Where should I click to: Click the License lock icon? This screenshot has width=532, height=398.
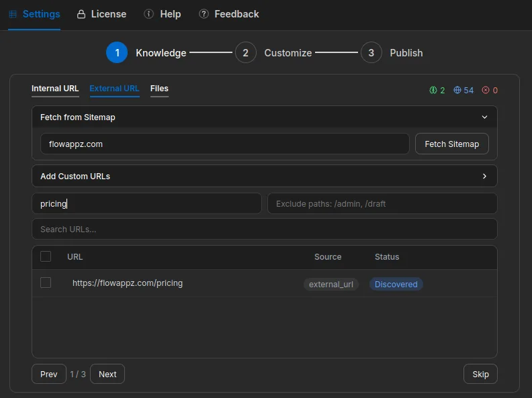click(x=81, y=14)
